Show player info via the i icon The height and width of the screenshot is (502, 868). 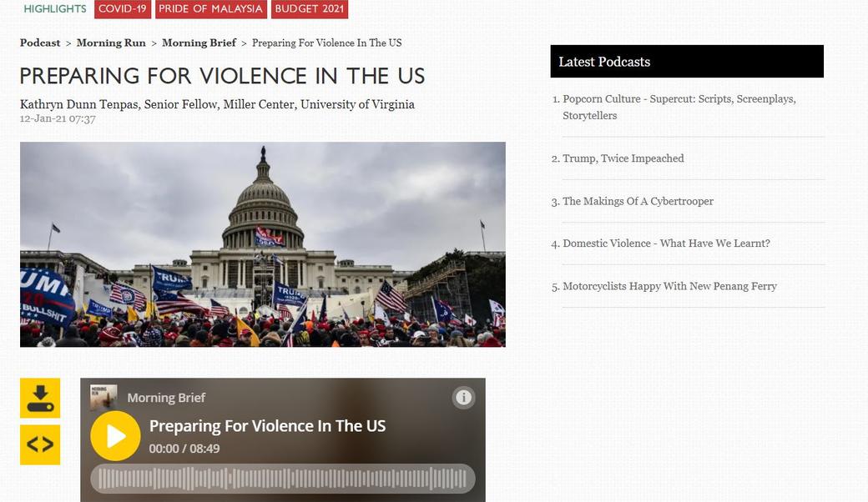(463, 398)
